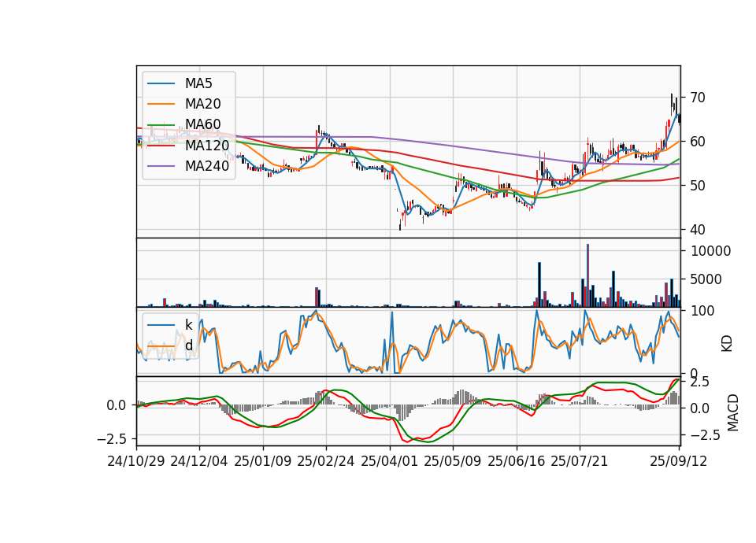This screenshot has height=543, width=756.
Task: Click the 70 price axis tick label
Action: [x=698, y=98]
